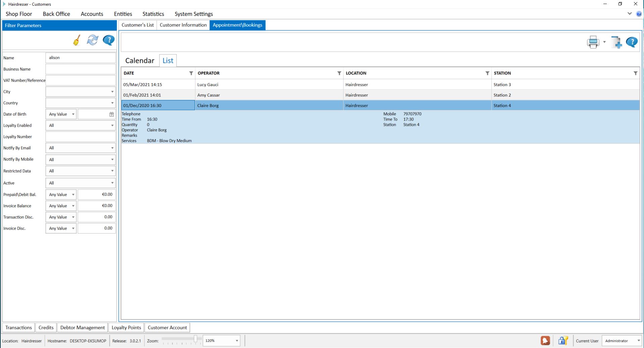Click the printer icon in appointments toolbar
This screenshot has width=644, height=348.
click(593, 42)
